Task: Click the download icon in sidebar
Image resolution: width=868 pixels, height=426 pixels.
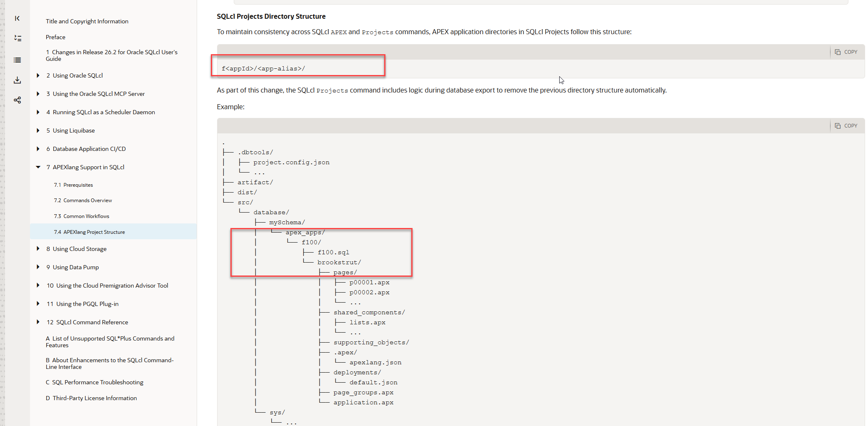Action: tap(17, 80)
